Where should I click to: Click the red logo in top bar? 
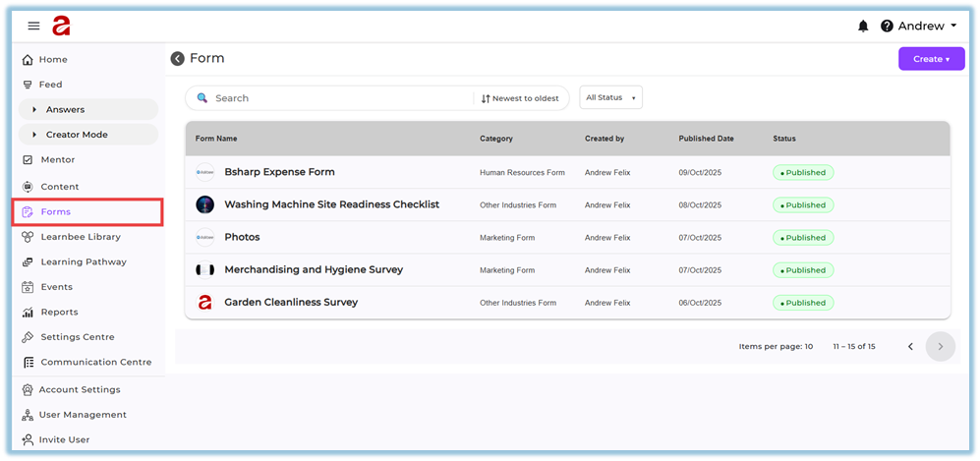pos(62,26)
